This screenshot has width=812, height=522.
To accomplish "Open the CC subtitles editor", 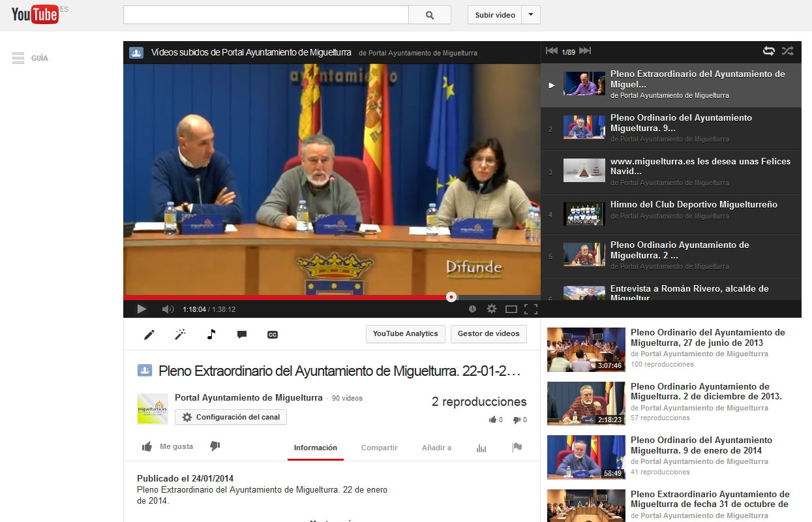I will click(273, 335).
